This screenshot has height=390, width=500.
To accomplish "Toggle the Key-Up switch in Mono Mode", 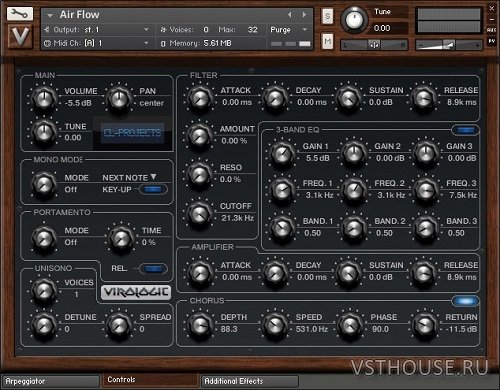I will point(153,190).
